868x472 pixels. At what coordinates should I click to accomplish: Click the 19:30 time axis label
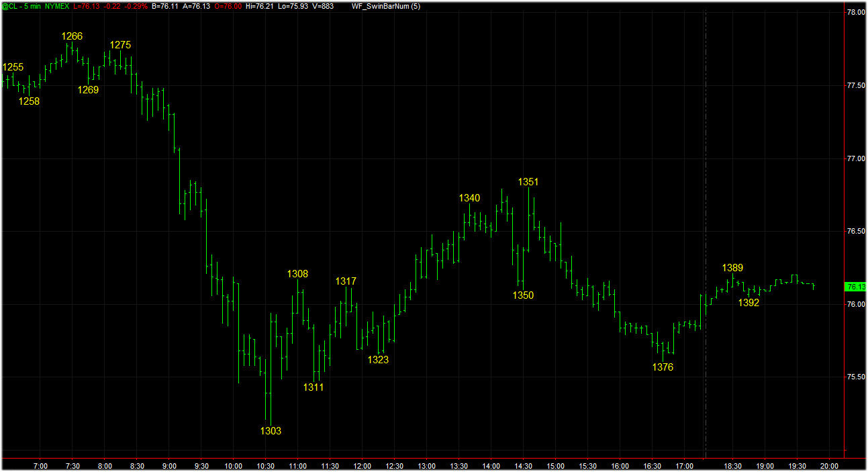(798, 466)
